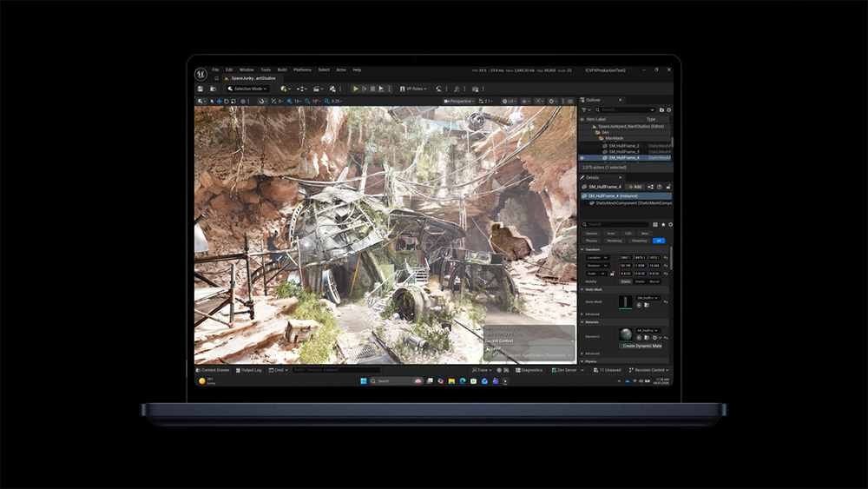Open the Windows Start menu
868x489 pixels.
[x=364, y=381]
